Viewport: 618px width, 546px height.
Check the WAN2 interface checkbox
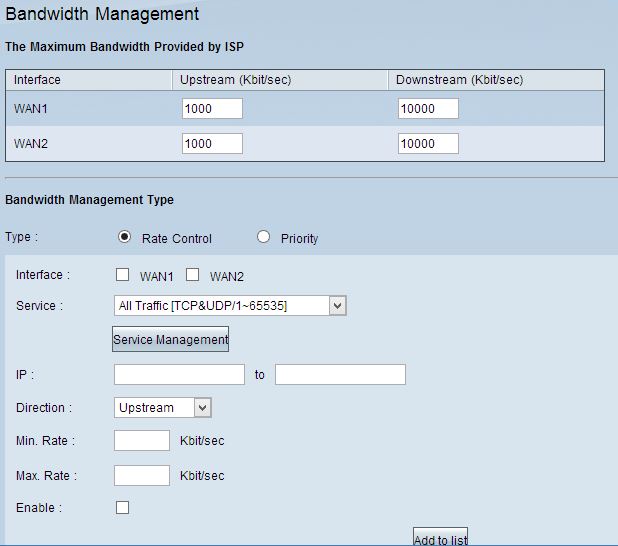192,274
